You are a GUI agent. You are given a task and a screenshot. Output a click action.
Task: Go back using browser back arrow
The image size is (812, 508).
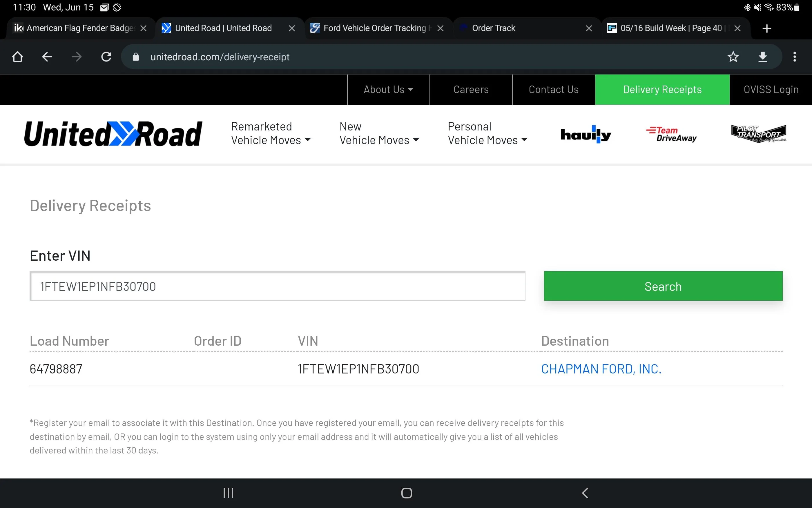click(47, 57)
